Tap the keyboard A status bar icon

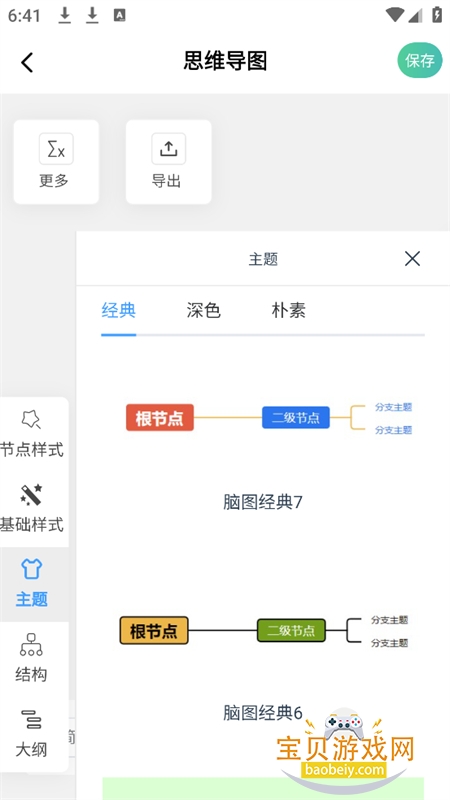pos(119,16)
